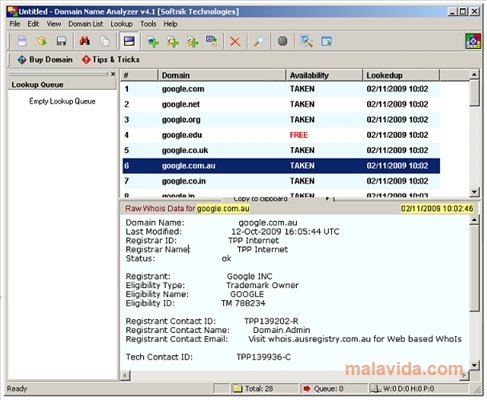Click the colorful logo icon at toolbar right

pos(473,41)
